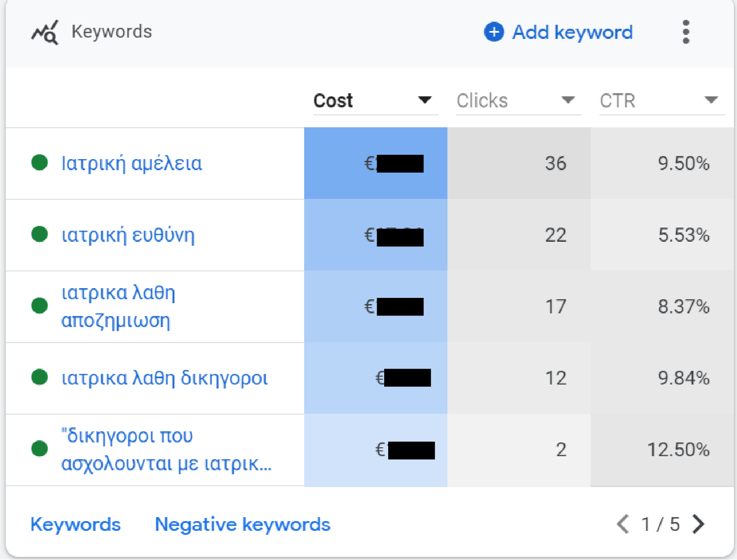Open the Cost column dropdown
737x560 pixels.
[424, 100]
